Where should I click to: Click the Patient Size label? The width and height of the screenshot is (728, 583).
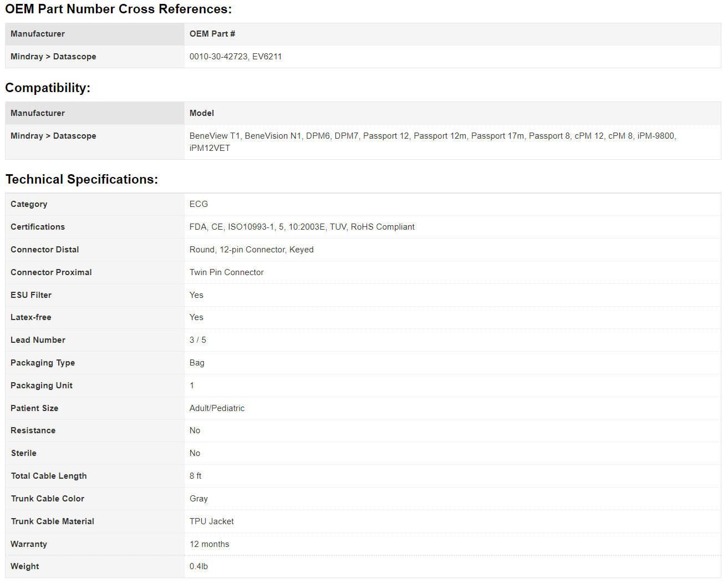pyautogui.click(x=34, y=408)
